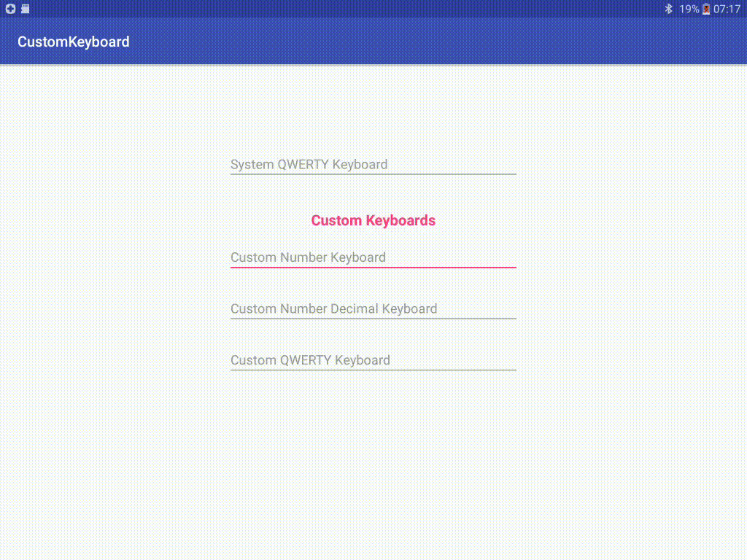This screenshot has height=560, width=747.
Task: Tap the underline of System QWERTY Keyboard field
Action: [x=373, y=174]
